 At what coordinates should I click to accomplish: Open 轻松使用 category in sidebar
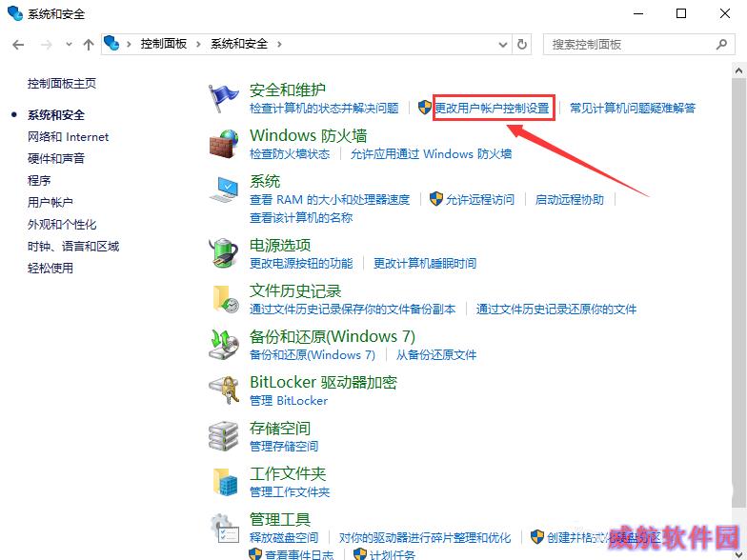click(x=50, y=269)
